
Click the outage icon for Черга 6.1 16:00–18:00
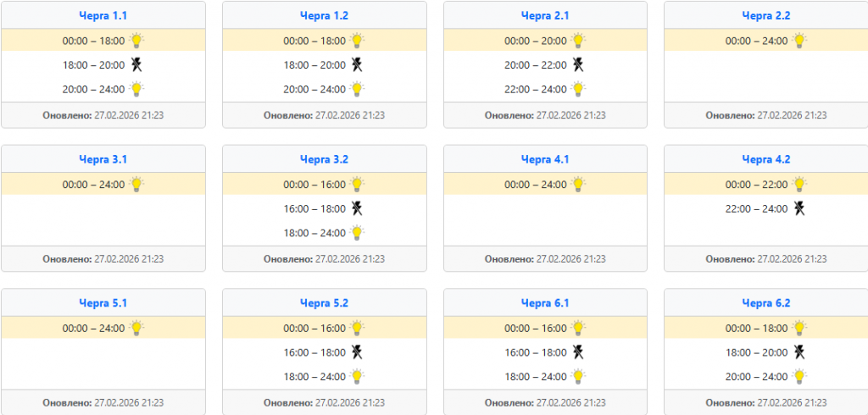click(x=578, y=352)
